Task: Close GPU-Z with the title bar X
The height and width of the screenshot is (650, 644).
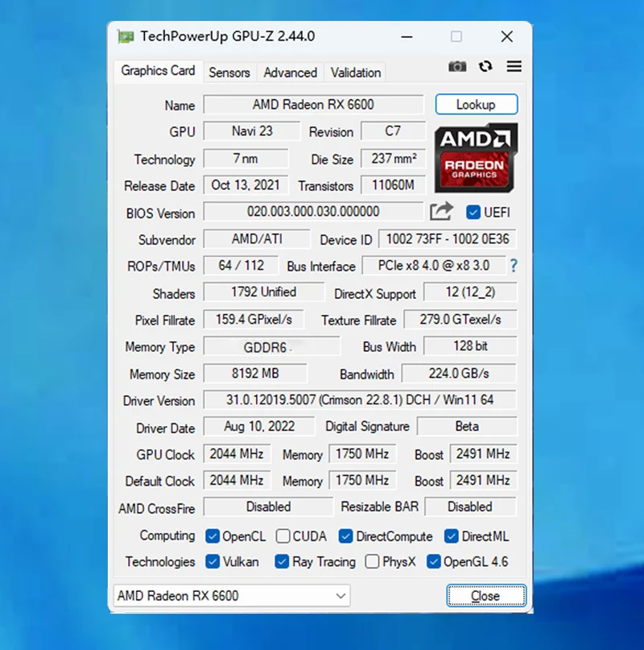Action: 507,37
